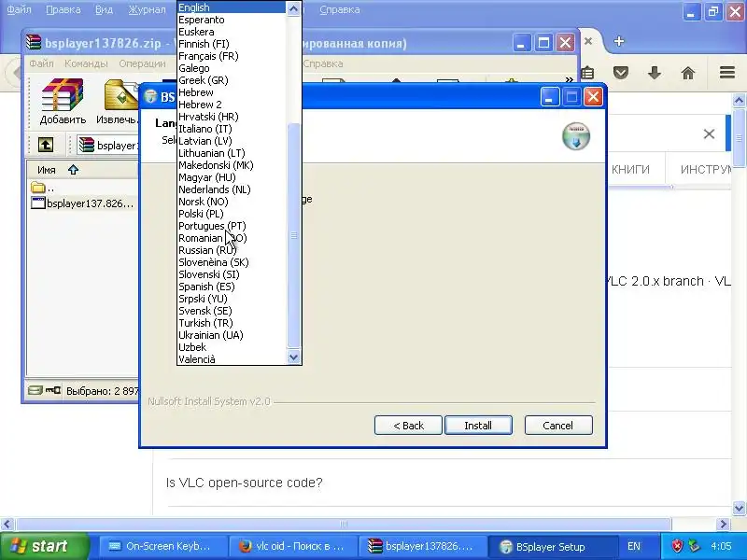Click the Install button
747x560 pixels.
(478, 426)
